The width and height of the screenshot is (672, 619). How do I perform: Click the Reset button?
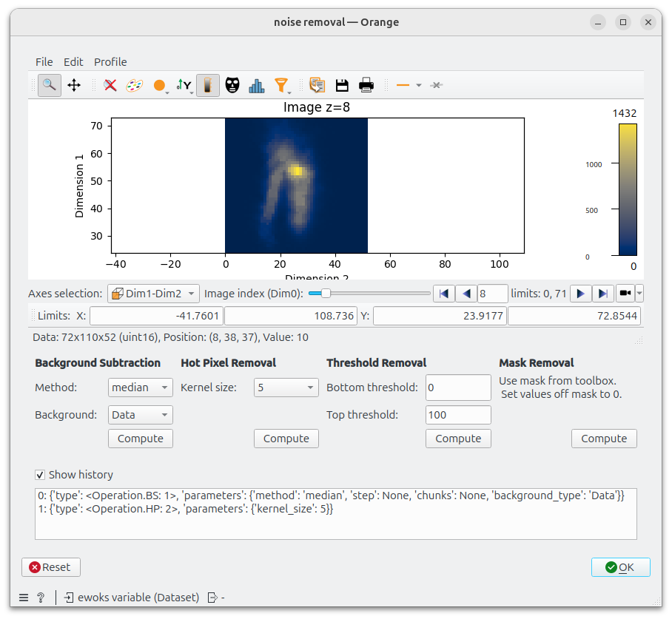[x=51, y=567]
